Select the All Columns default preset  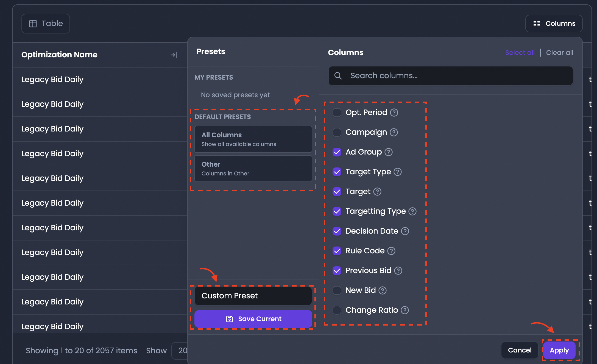253,139
